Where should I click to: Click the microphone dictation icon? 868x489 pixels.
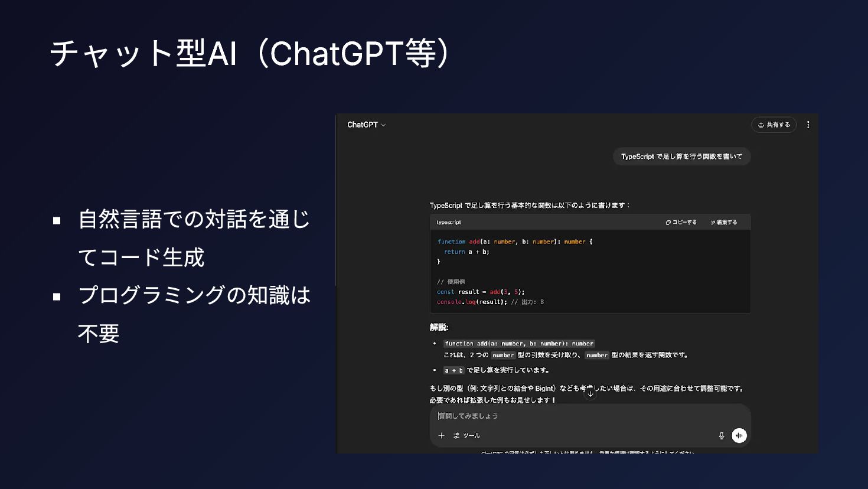coord(722,435)
